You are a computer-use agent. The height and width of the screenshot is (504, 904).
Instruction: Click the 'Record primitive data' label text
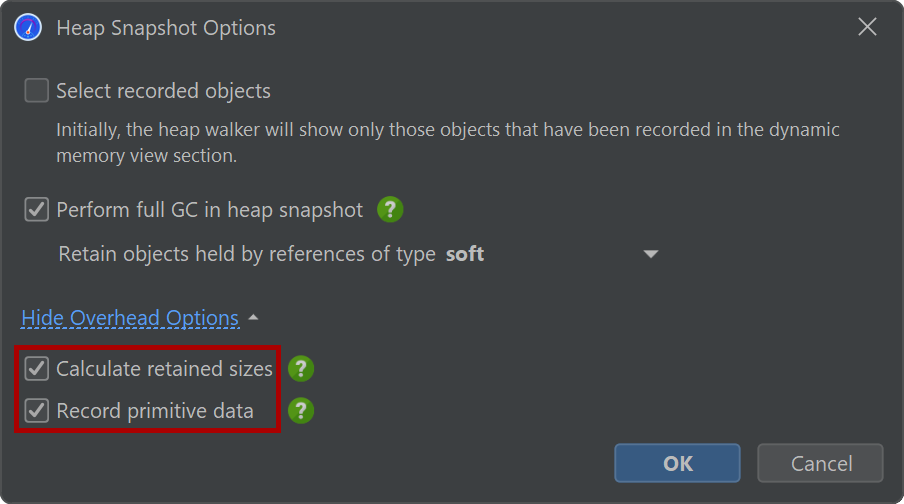[x=155, y=411]
